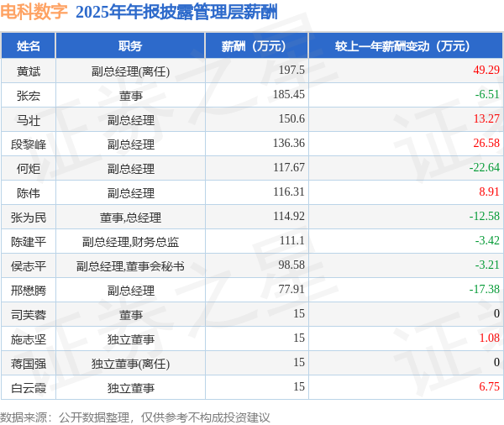Select the name 司芙蓉
The height and width of the screenshot is (425, 504).
29,315
